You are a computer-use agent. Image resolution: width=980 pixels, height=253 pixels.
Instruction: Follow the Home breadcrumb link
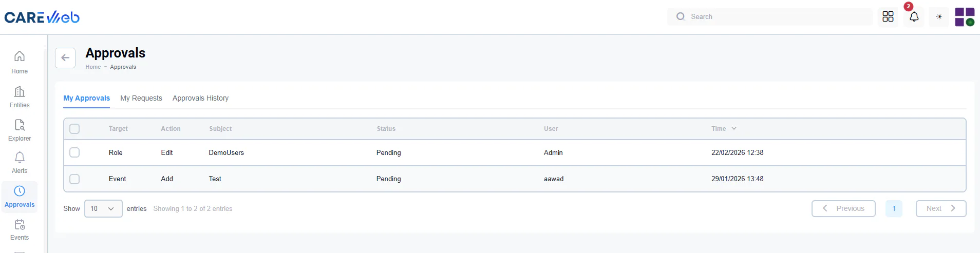[x=93, y=67]
